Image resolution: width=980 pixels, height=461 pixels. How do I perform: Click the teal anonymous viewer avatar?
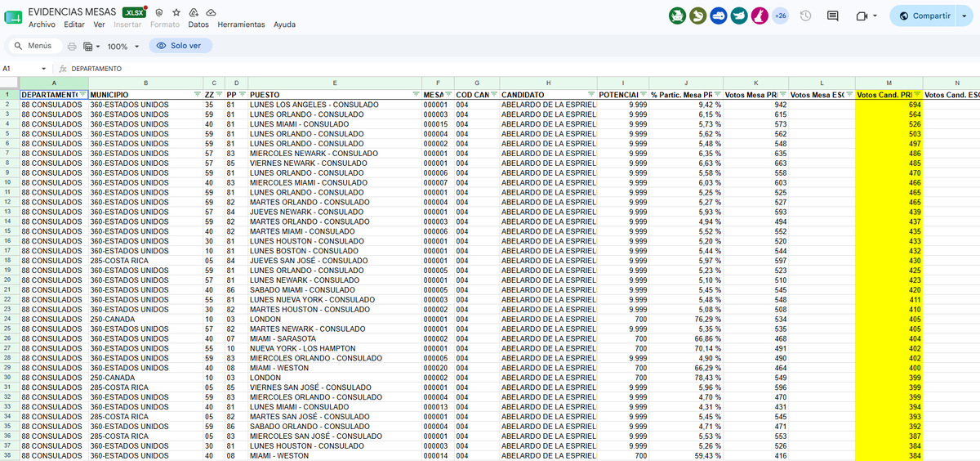(738, 16)
